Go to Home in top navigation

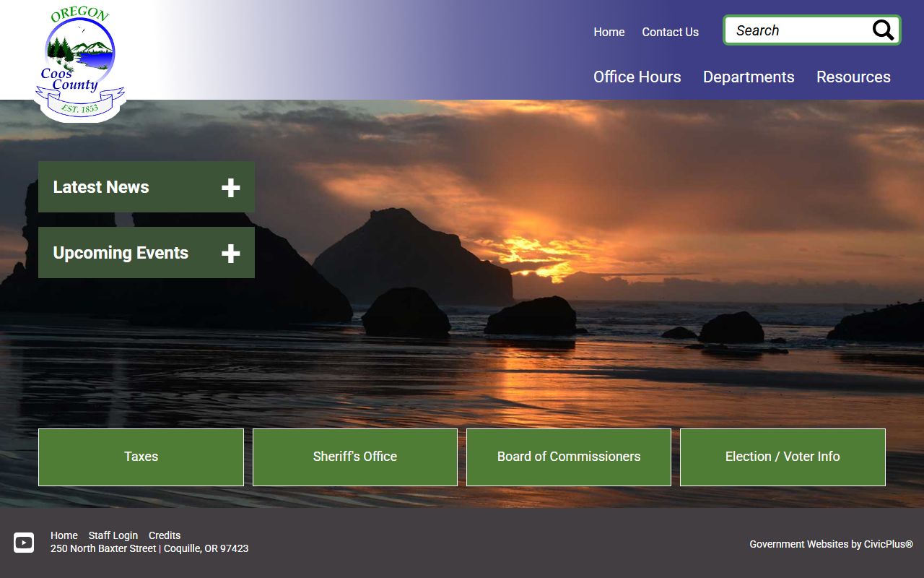(609, 32)
